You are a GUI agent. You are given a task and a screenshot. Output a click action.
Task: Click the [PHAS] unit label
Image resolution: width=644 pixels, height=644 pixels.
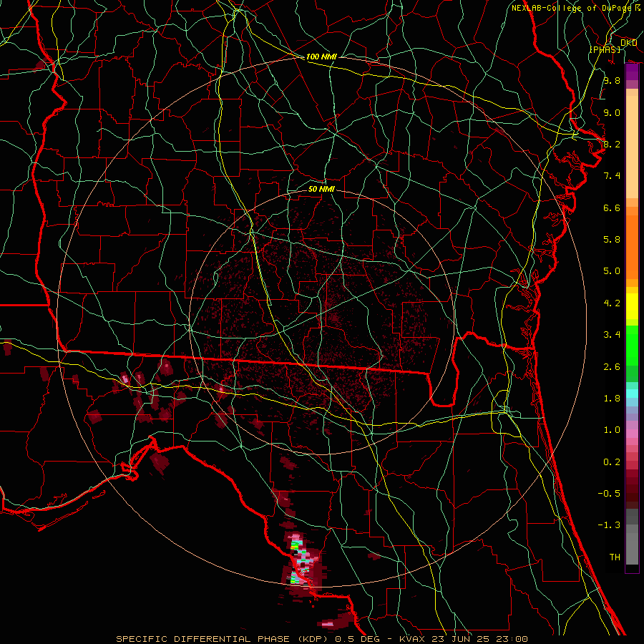(605, 49)
